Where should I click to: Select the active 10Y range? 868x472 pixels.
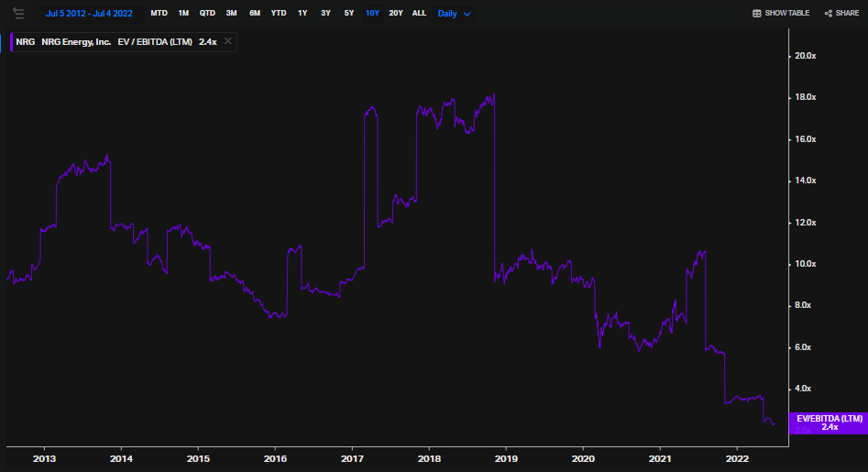pos(372,14)
